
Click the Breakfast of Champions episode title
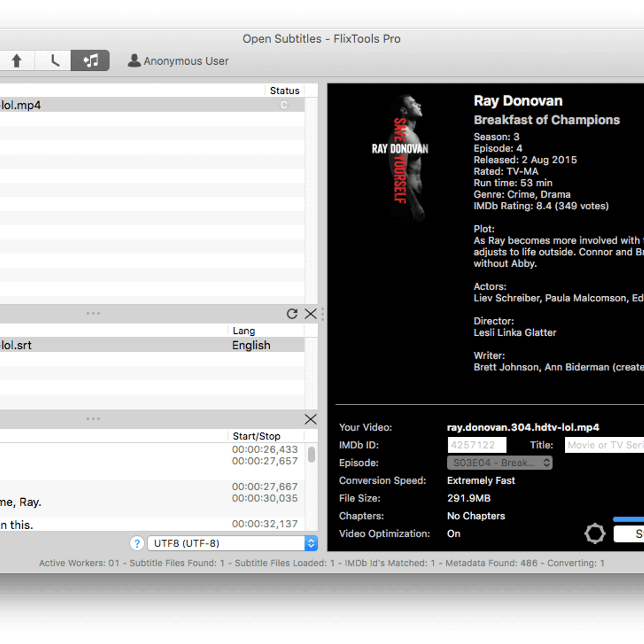(547, 120)
